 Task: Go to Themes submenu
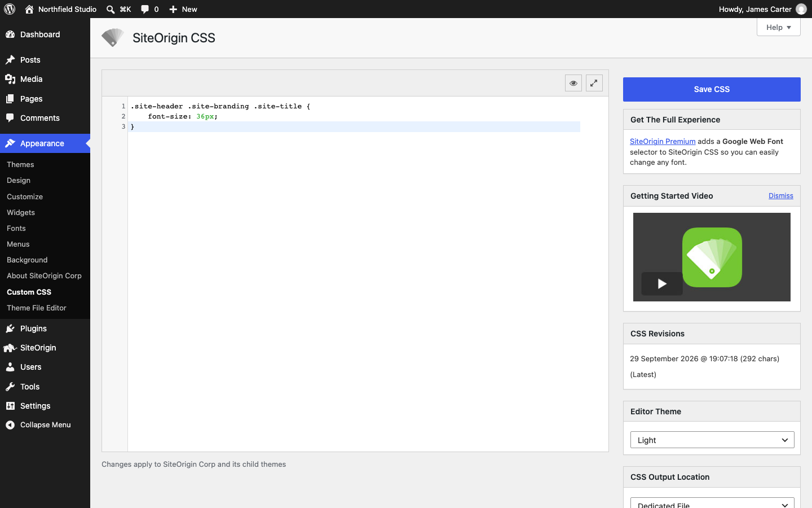pyautogui.click(x=20, y=164)
